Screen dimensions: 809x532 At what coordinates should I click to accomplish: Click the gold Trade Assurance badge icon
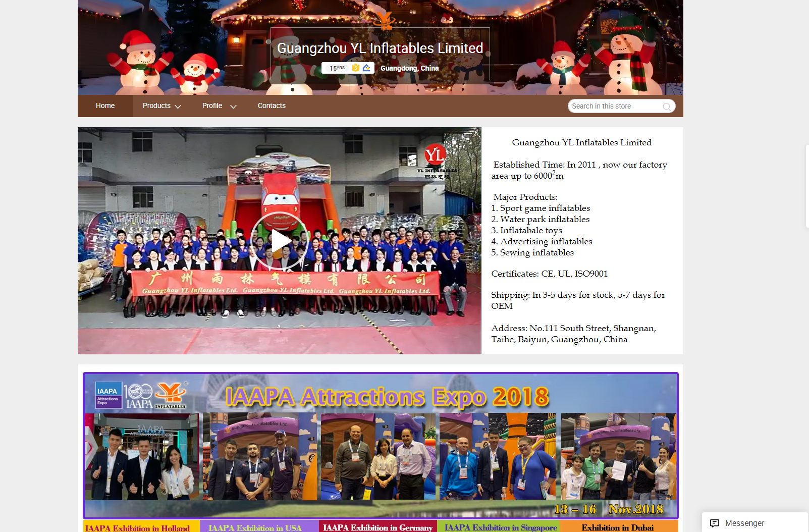[356, 68]
